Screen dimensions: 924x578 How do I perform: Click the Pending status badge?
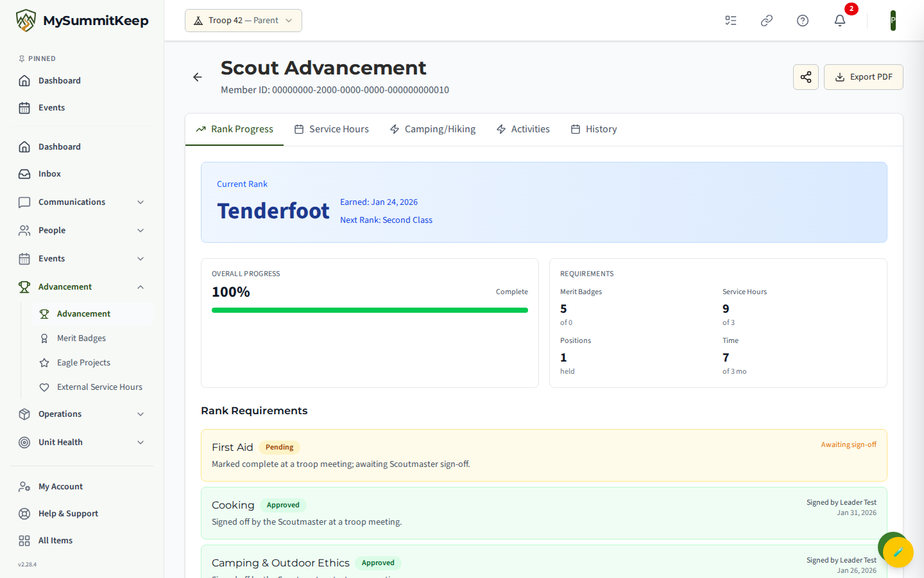pyautogui.click(x=279, y=447)
